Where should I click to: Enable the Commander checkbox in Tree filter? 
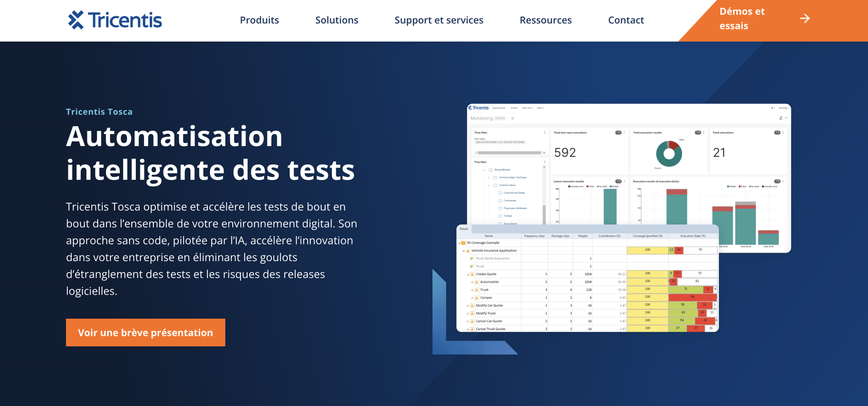pos(500,201)
